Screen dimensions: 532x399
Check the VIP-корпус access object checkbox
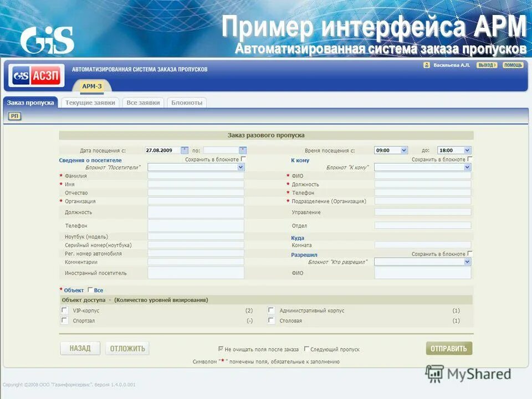point(65,310)
